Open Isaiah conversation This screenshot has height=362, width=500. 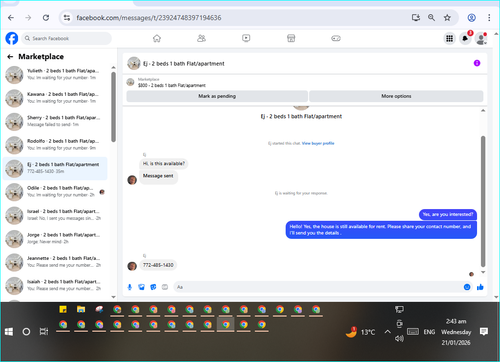[55, 285]
